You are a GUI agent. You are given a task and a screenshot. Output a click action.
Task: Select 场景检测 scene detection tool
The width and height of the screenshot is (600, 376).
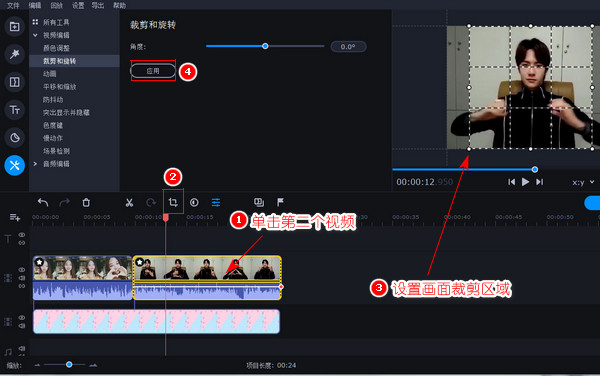(56, 151)
